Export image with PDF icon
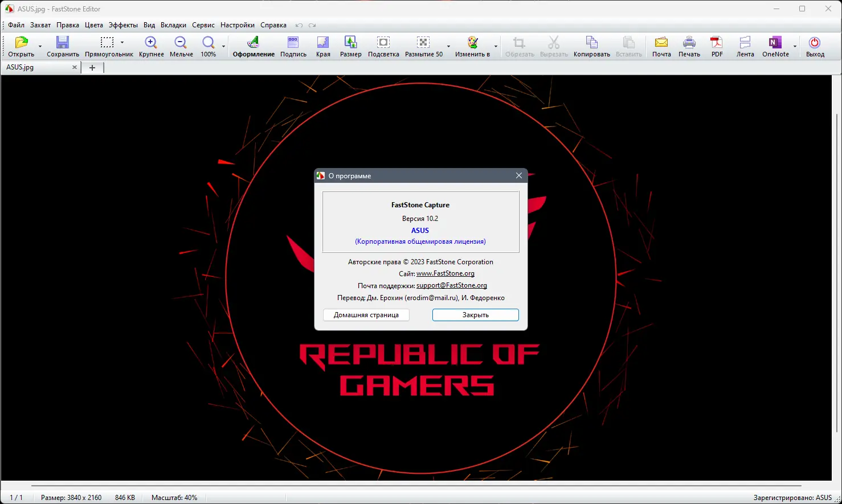 click(x=717, y=43)
